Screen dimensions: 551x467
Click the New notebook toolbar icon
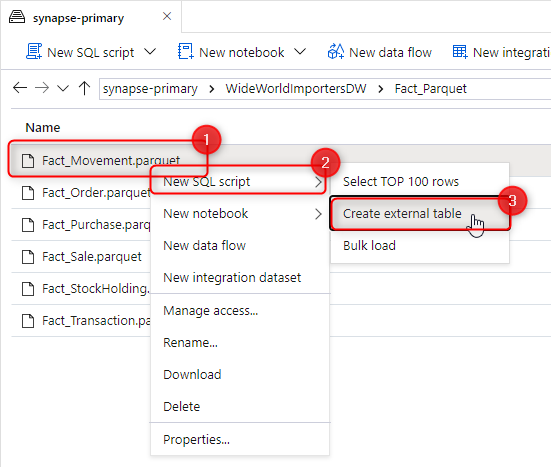coord(186,51)
